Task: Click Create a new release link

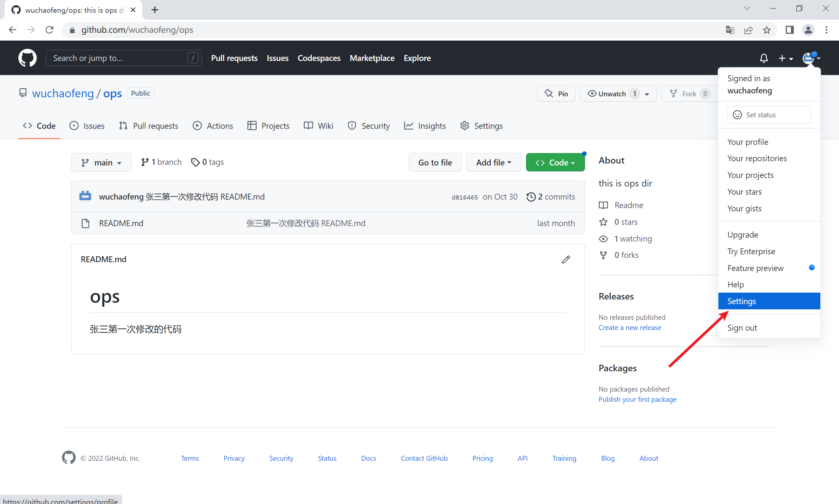Action: pos(630,327)
